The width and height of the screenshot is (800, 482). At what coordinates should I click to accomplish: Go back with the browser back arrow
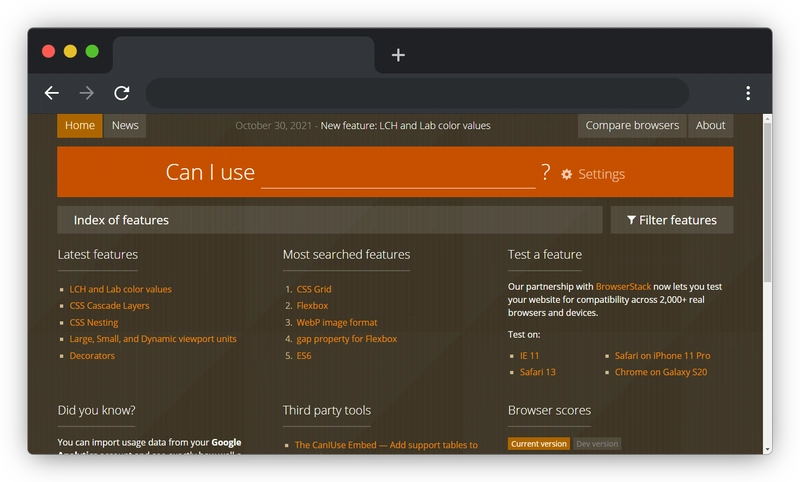(52, 93)
